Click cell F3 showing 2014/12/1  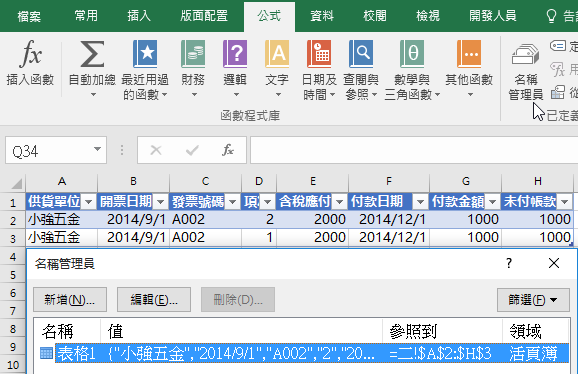[x=389, y=238]
